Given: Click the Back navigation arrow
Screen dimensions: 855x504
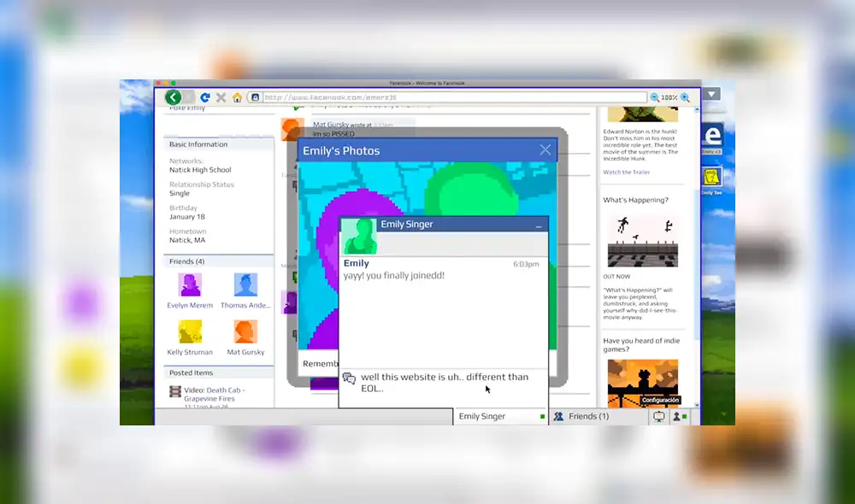Looking at the screenshot, I should point(173,97).
